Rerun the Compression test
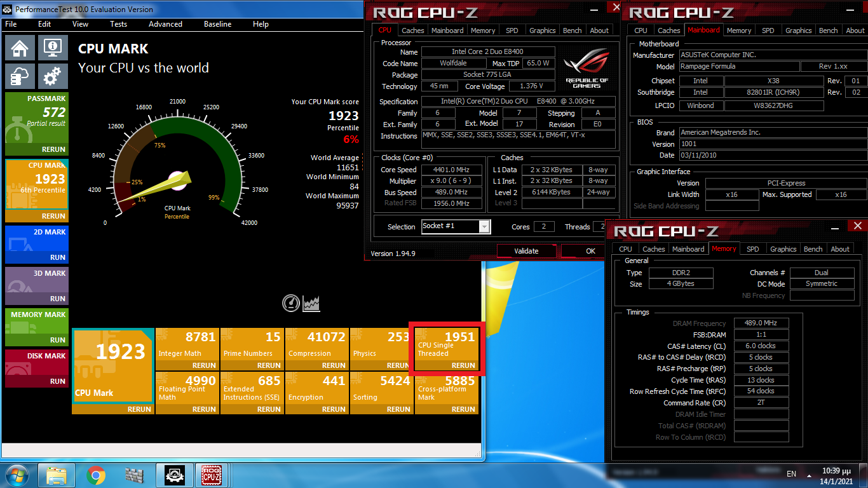Image resolution: width=868 pixels, height=488 pixels. click(x=334, y=365)
